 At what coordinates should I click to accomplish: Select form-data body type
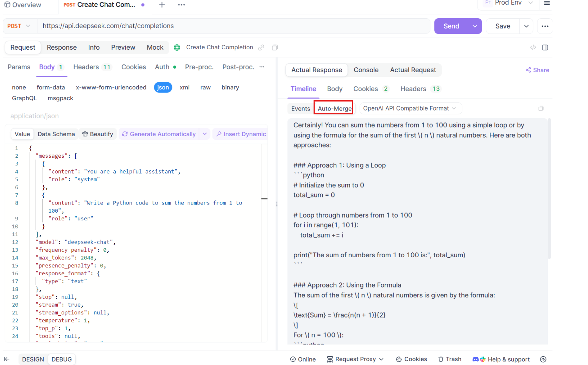[x=51, y=87]
